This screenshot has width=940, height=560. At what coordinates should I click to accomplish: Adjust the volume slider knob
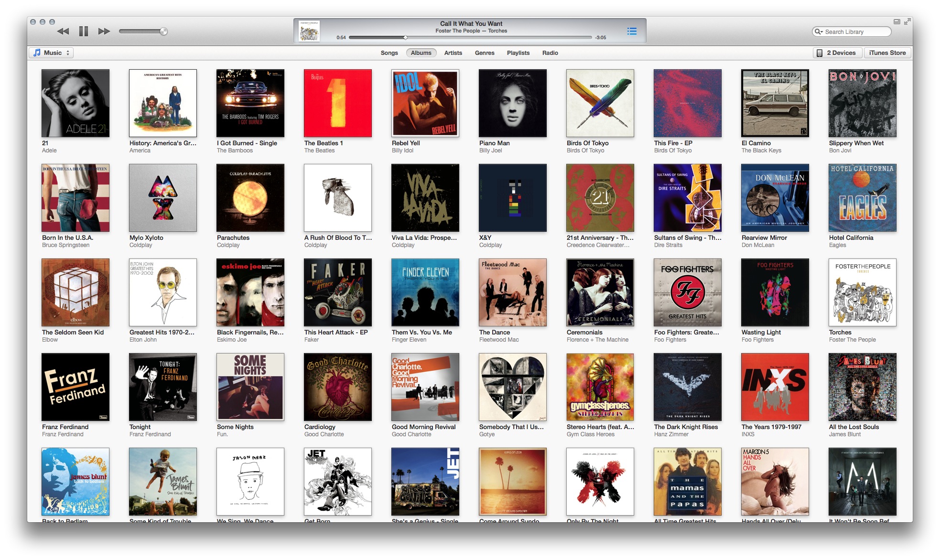pyautogui.click(x=163, y=32)
